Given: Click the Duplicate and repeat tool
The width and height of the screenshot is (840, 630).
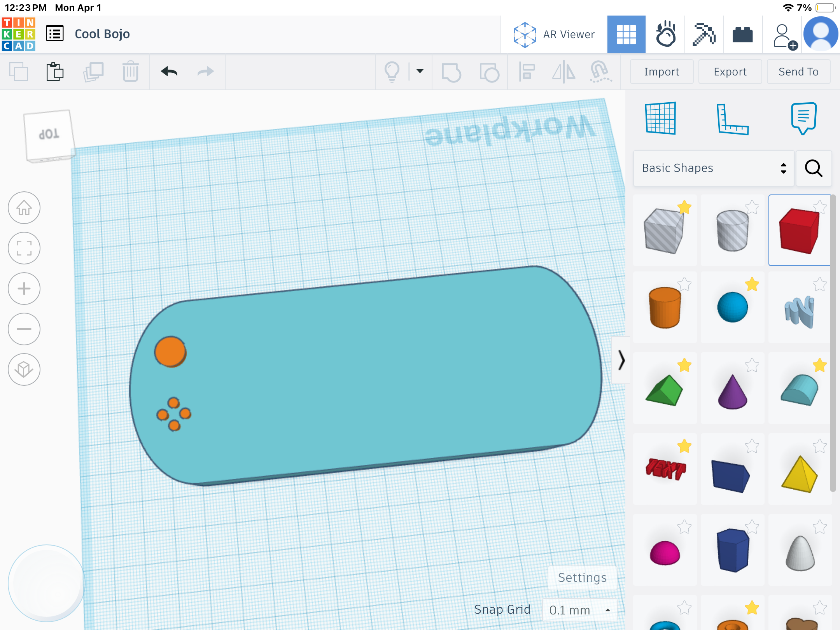Looking at the screenshot, I should (93, 72).
